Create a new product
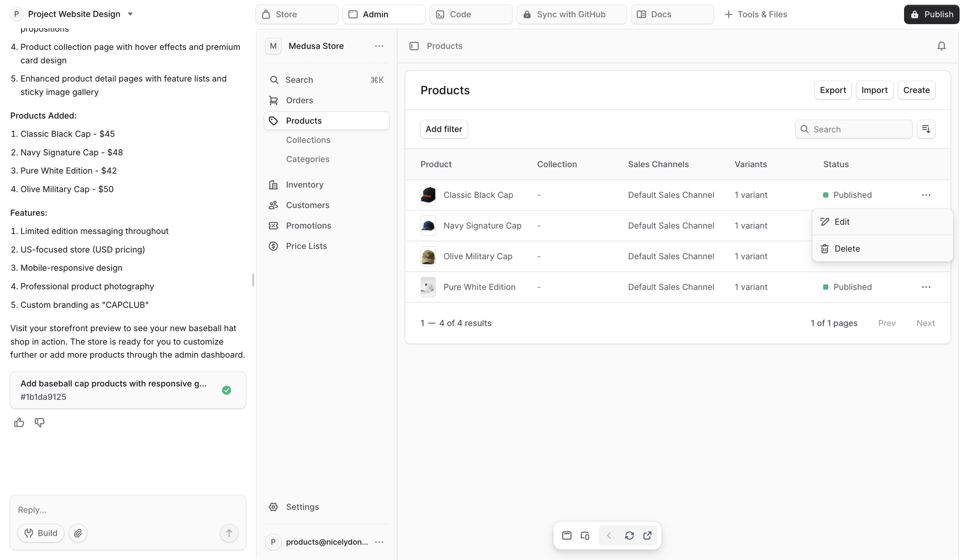Screen dimensions: 964x560 [916, 90]
